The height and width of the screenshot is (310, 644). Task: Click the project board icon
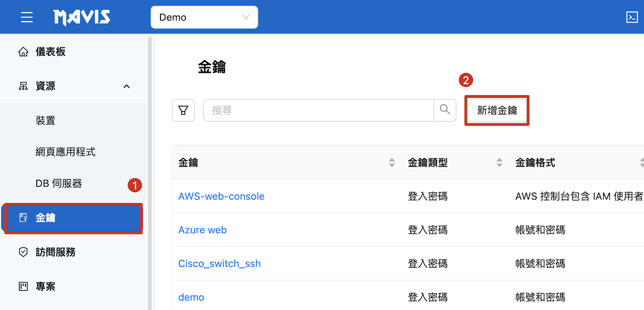click(x=23, y=286)
